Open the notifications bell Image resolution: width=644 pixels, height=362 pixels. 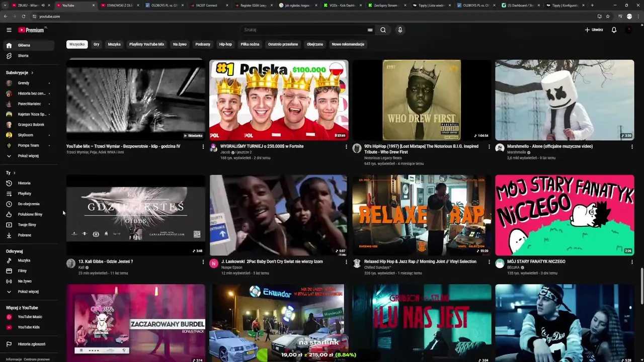coord(614,30)
